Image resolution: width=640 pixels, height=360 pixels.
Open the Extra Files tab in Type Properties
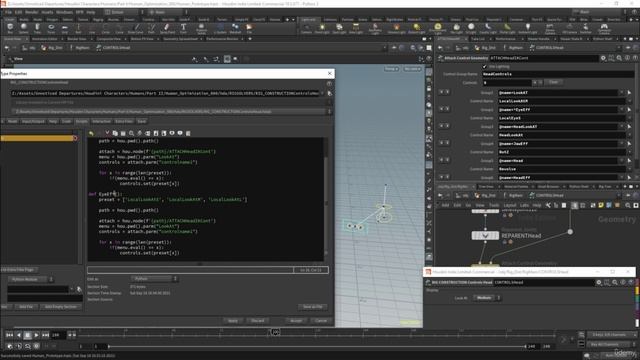tap(124, 121)
